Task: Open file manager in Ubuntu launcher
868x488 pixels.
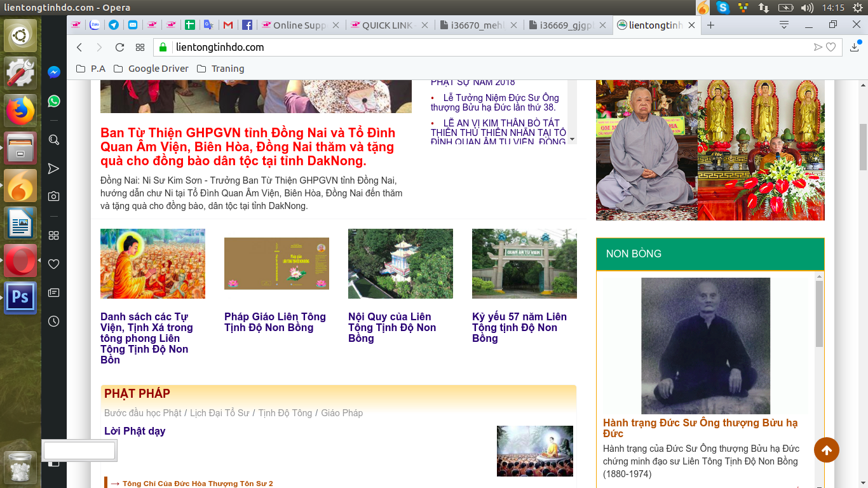Action: [x=20, y=148]
